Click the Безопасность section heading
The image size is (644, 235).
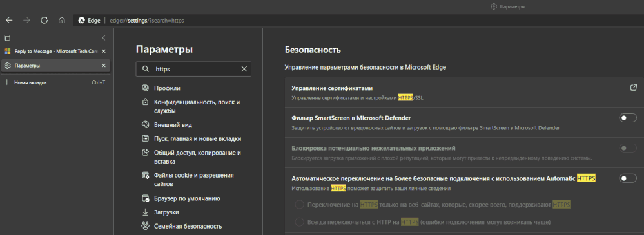click(x=313, y=50)
